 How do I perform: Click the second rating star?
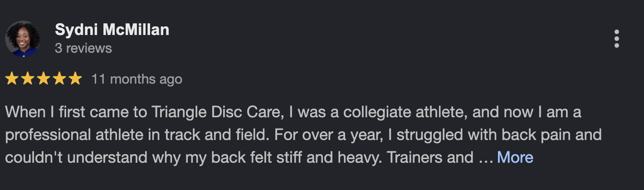(28, 79)
